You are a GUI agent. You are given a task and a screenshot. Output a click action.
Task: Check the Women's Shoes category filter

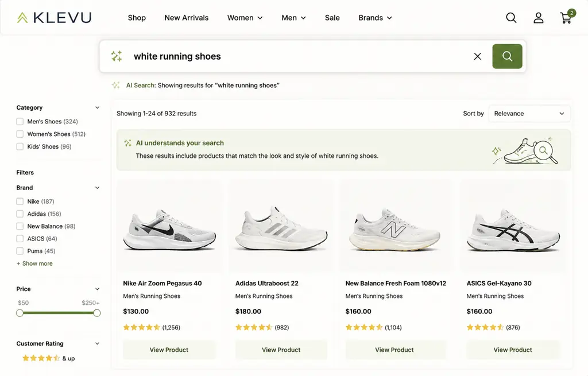[20, 134]
